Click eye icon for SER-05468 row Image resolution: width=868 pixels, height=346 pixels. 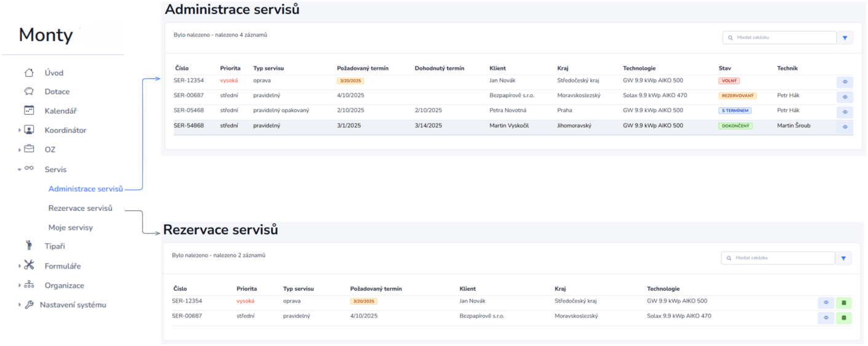click(x=845, y=112)
